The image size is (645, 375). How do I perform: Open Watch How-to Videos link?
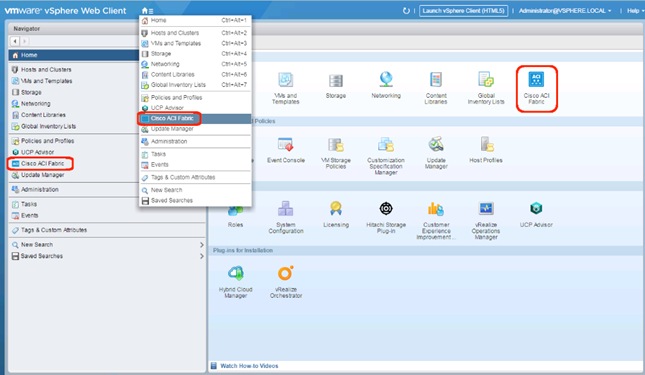click(249, 366)
